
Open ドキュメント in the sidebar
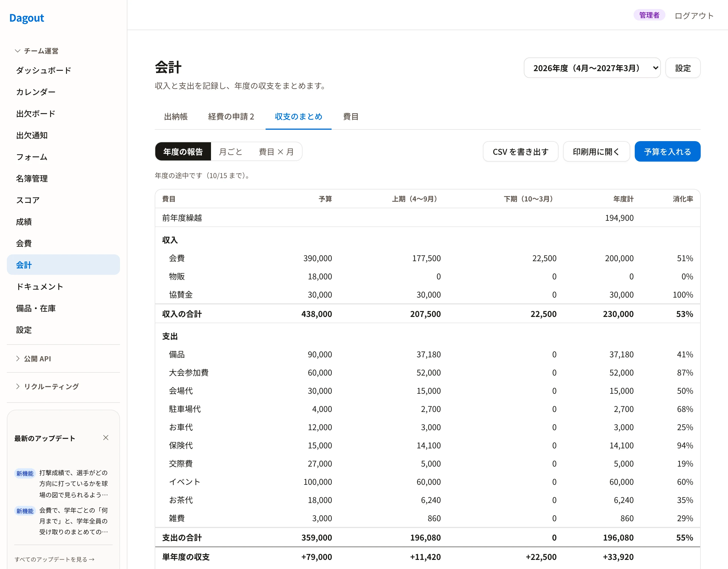[63, 287]
